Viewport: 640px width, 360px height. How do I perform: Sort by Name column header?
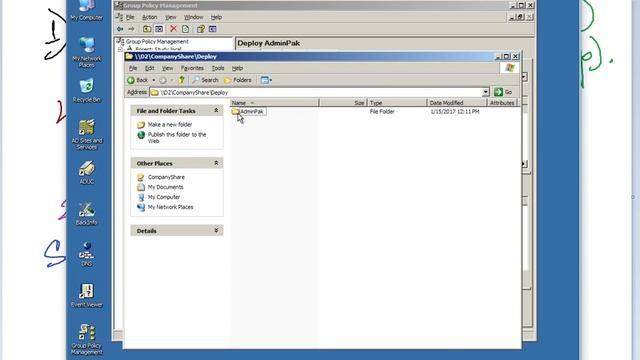point(274,103)
